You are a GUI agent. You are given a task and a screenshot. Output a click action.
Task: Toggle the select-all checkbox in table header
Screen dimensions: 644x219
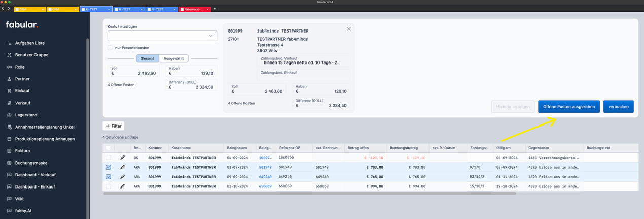coord(109,148)
